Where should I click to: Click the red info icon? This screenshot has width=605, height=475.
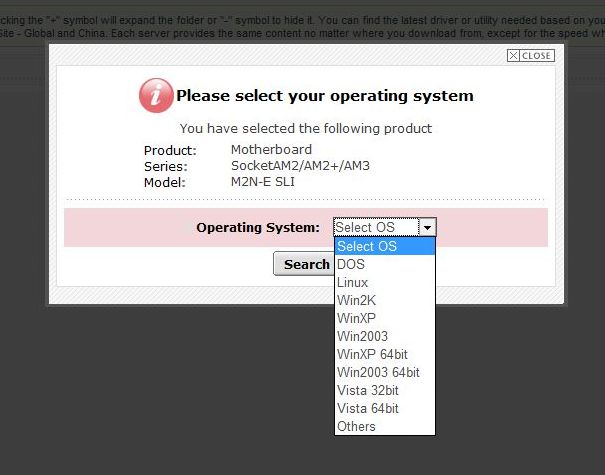pyautogui.click(x=156, y=95)
